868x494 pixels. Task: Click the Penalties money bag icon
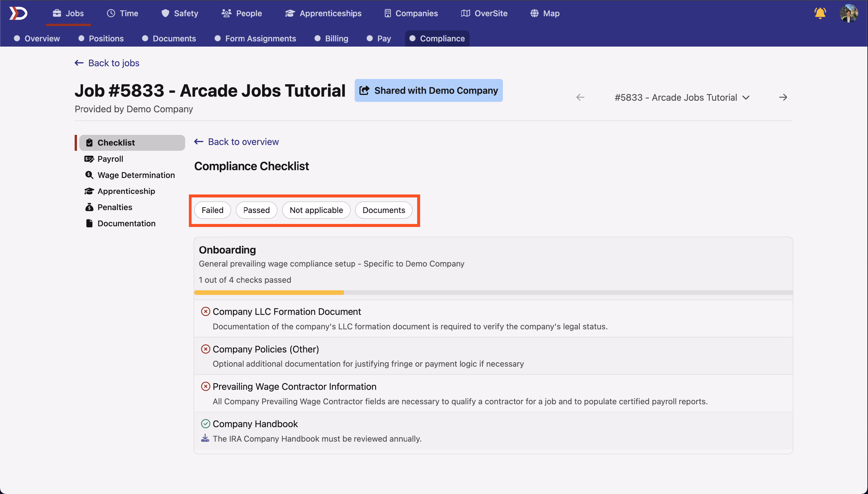point(89,207)
